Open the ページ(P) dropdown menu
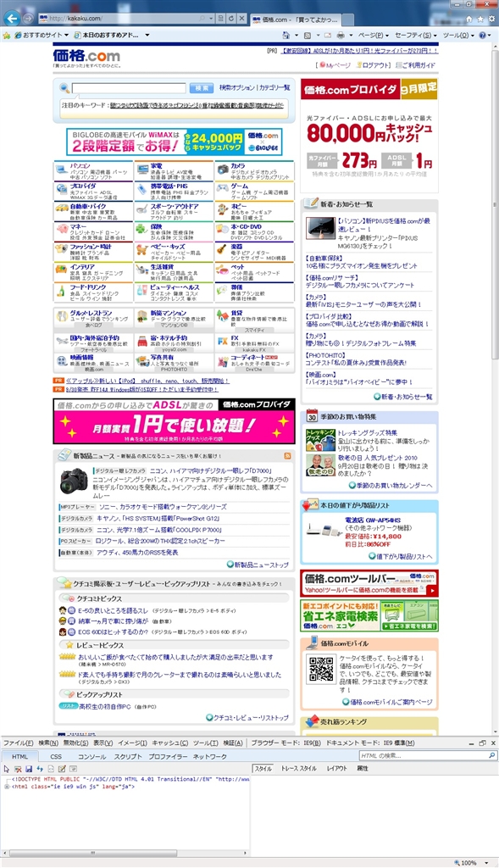The width and height of the screenshot is (499, 868). click(372, 35)
